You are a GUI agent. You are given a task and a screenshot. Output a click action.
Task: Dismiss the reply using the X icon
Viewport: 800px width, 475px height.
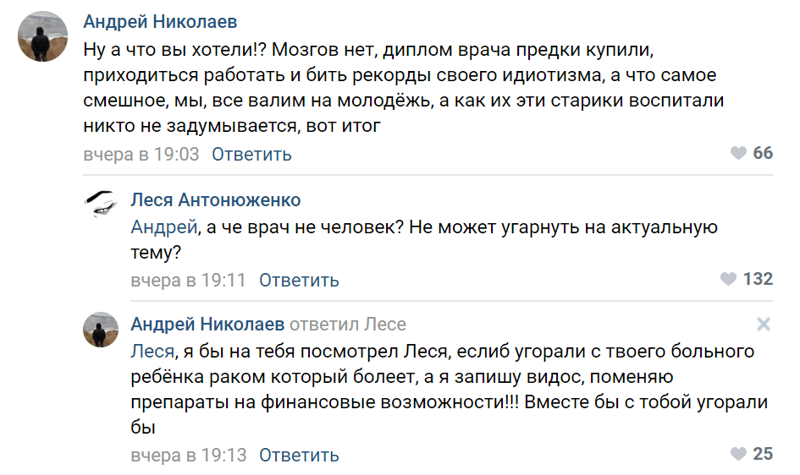tap(763, 324)
